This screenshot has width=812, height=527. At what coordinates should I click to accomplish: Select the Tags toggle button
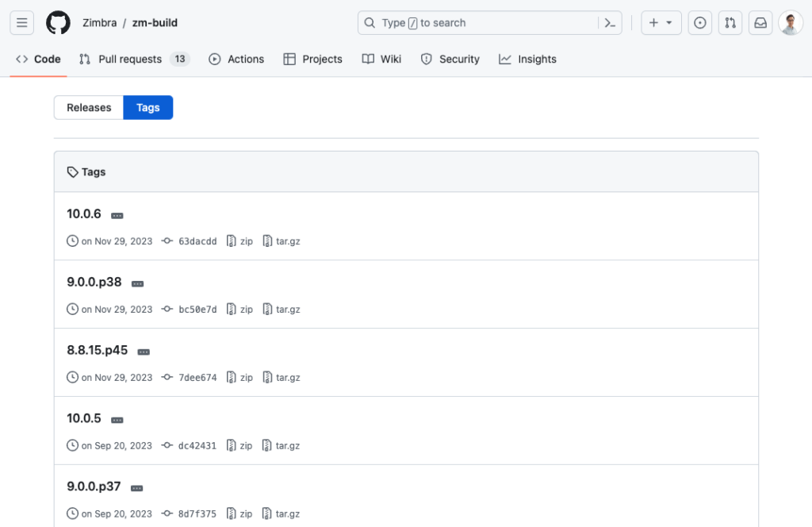(148, 107)
